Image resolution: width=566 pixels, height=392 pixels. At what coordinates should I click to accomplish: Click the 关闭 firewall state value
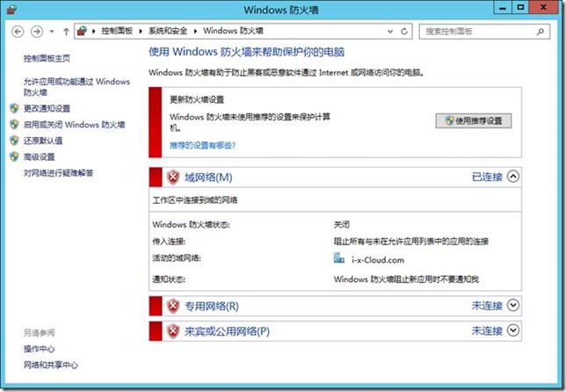pyautogui.click(x=342, y=224)
